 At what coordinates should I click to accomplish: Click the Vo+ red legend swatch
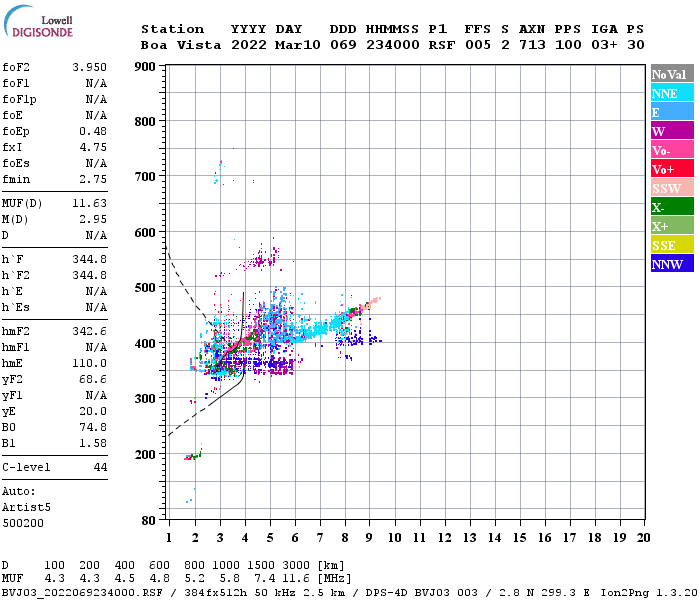click(672, 169)
